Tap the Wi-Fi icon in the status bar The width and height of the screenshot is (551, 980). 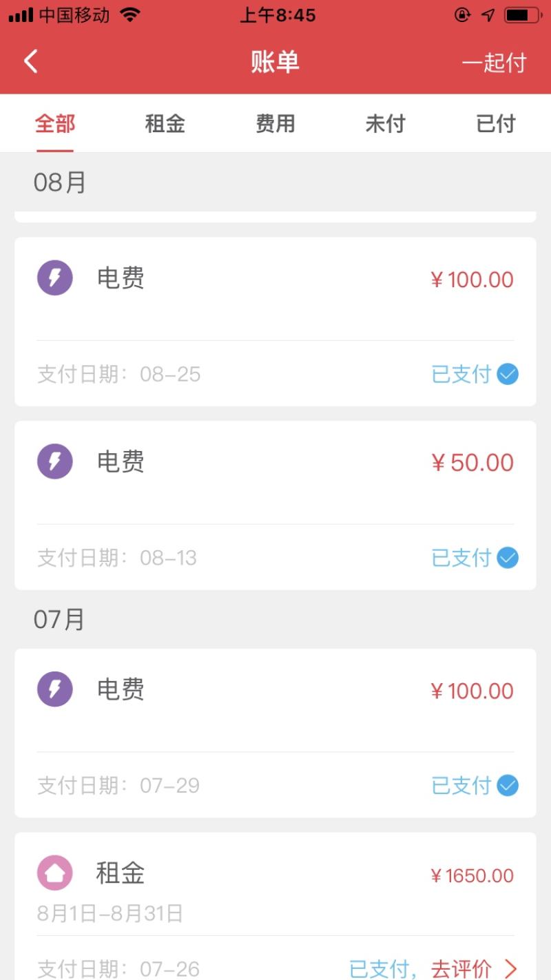point(129,15)
